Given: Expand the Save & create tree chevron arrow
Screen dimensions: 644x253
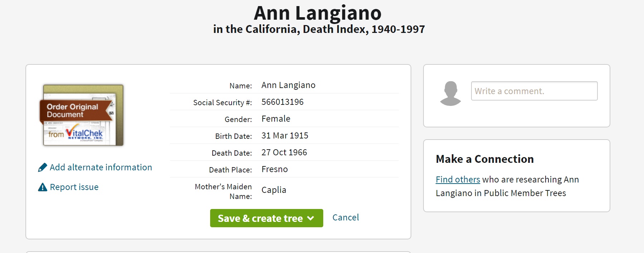Looking at the screenshot, I should point(311,218).
